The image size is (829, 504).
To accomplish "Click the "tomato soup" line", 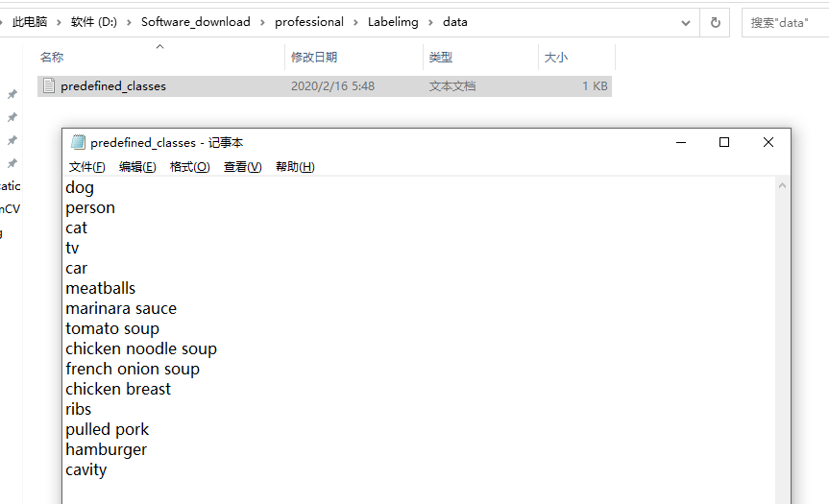I will click(112, 329).
